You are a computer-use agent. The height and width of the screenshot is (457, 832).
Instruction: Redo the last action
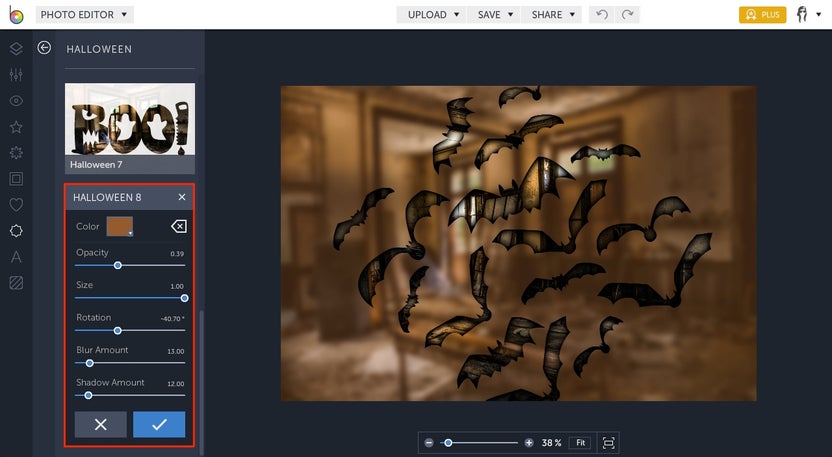(628, 14)
